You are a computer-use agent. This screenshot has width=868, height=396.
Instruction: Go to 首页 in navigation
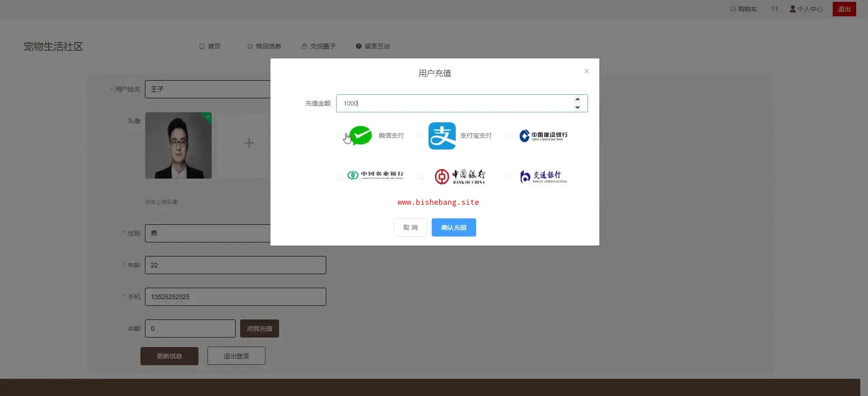pyautogui.click(x=210, y=46)
